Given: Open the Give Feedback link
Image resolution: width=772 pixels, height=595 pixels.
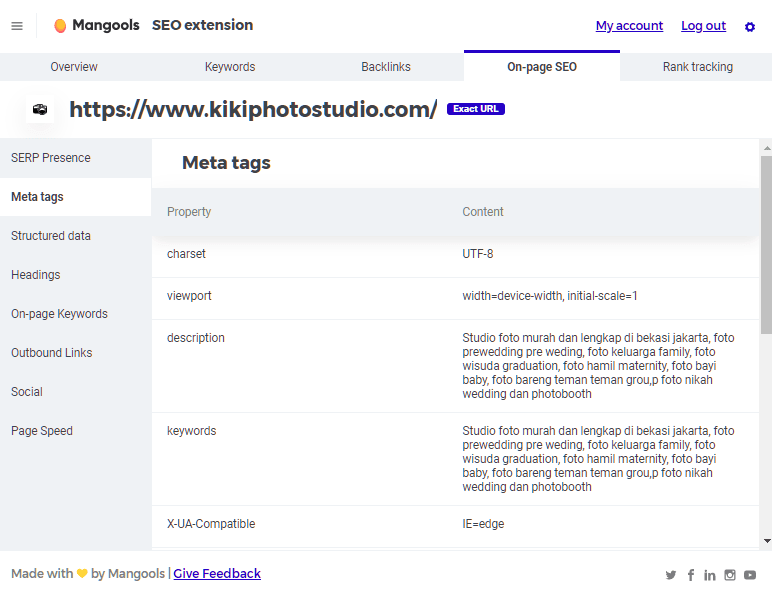Looking at the screenshot, I should (x=217, y=574).
